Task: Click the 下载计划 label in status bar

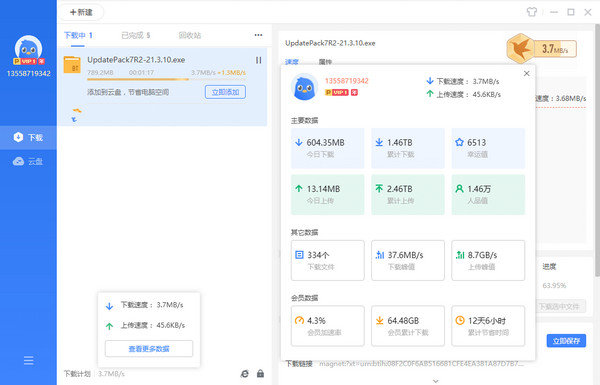Action: pos(77,374)
